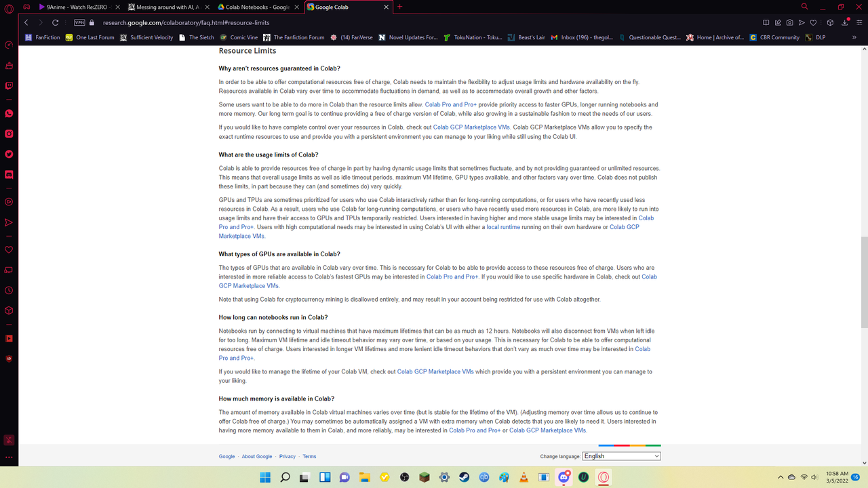Switch to Messing around with AI tab
The height and width of the screenshot is (488, 868).
pyautogui.click(x=168, y=7)
